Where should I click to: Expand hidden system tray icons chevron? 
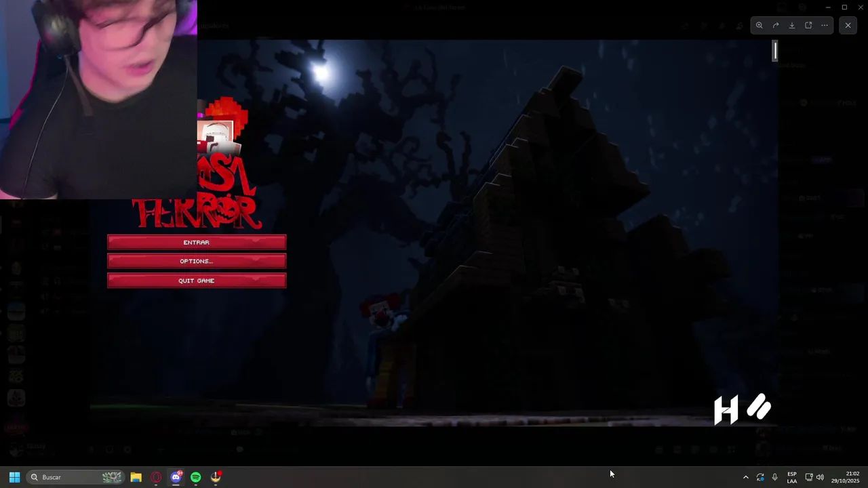tap(746, 477)
